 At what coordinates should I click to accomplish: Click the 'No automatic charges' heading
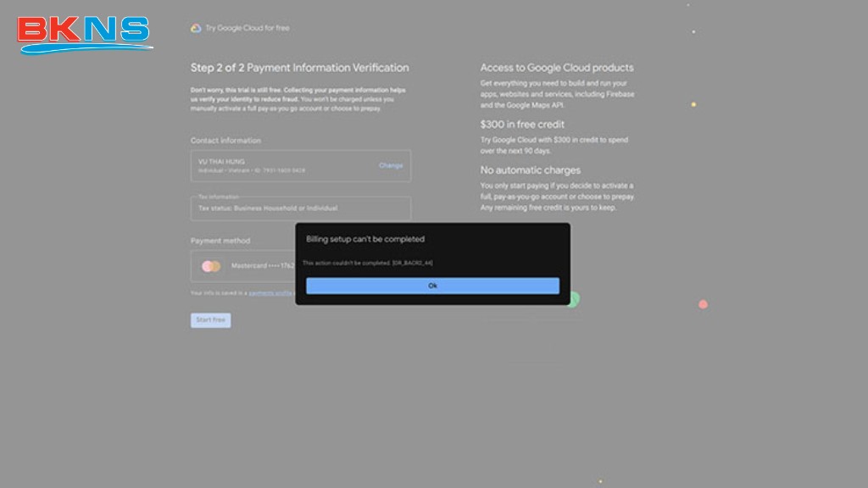(531, 170)
